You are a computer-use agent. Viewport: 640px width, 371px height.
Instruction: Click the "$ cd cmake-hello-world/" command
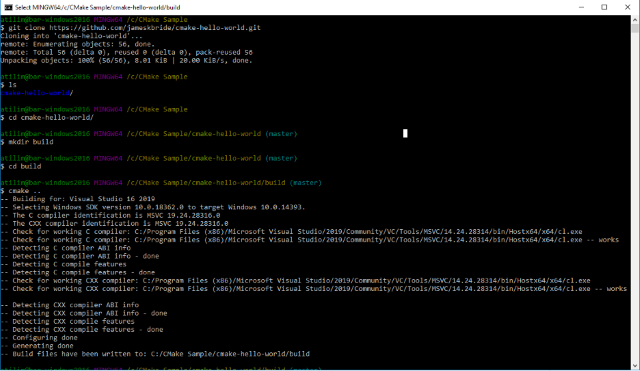tap(47, 118)
